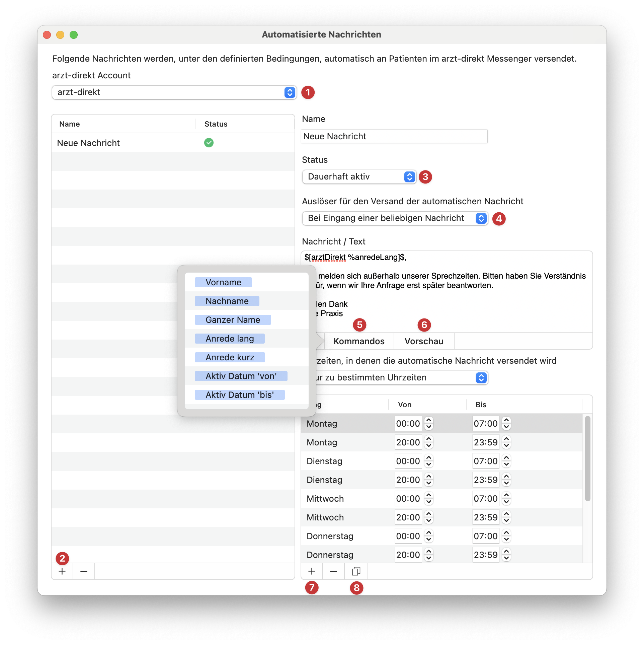Step first Dienstag Von time 00:00
644x645 pixels.
coord(429,461)
